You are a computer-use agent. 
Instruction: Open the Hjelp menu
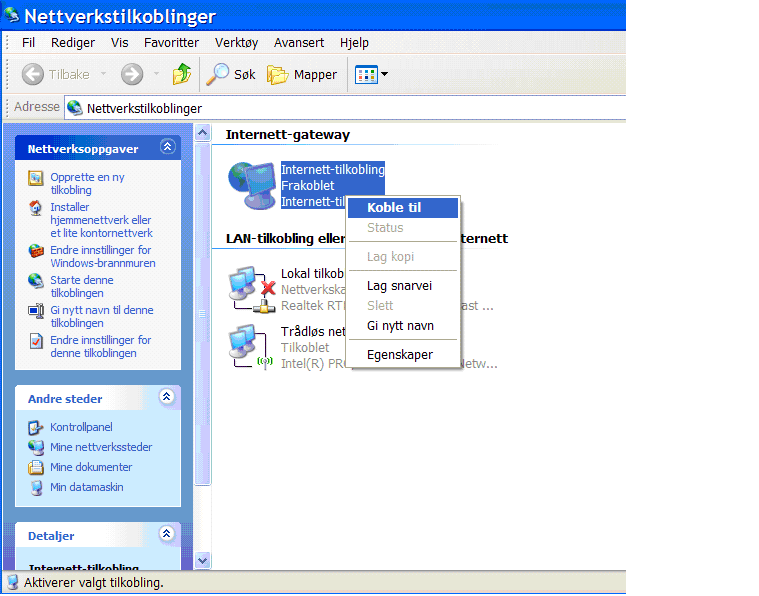coord(354,43)
